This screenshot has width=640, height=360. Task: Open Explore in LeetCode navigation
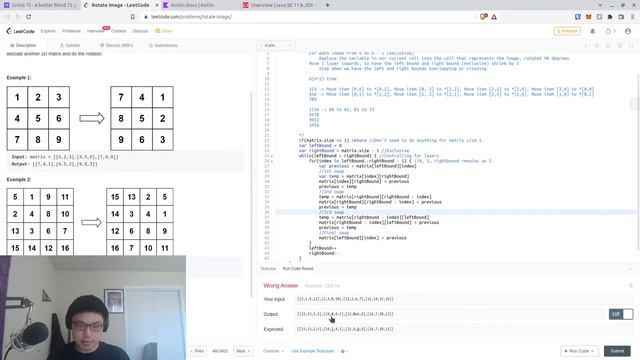click(x=48, y=31)
